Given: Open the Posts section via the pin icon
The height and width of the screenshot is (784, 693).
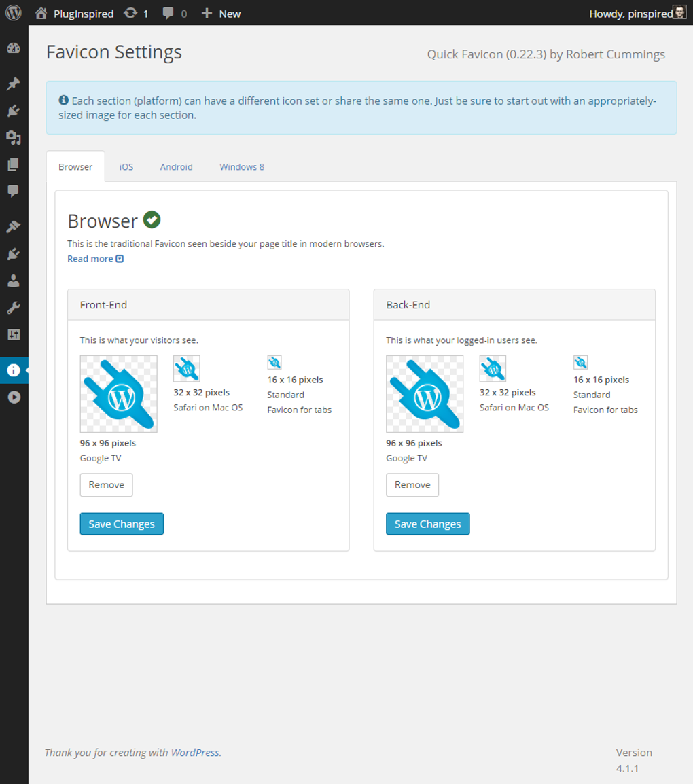Looking at the screenshot, I should pos(14,84).
